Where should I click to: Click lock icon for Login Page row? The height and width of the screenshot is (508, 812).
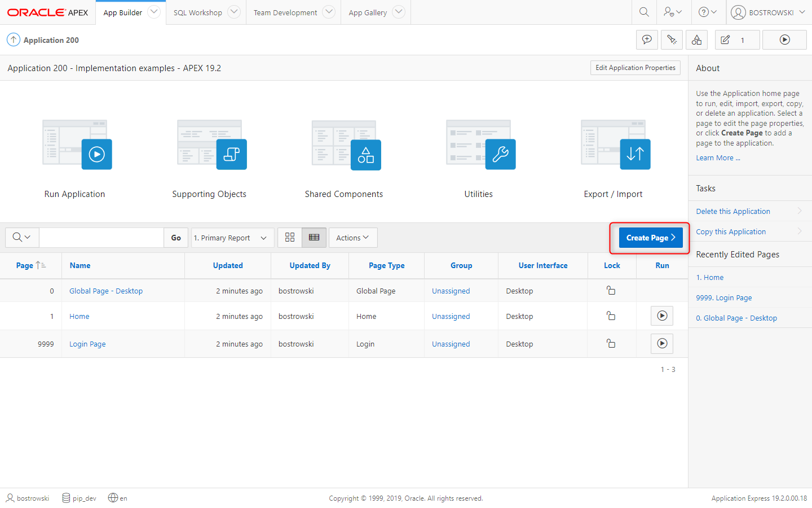click(x=611, y=344)
